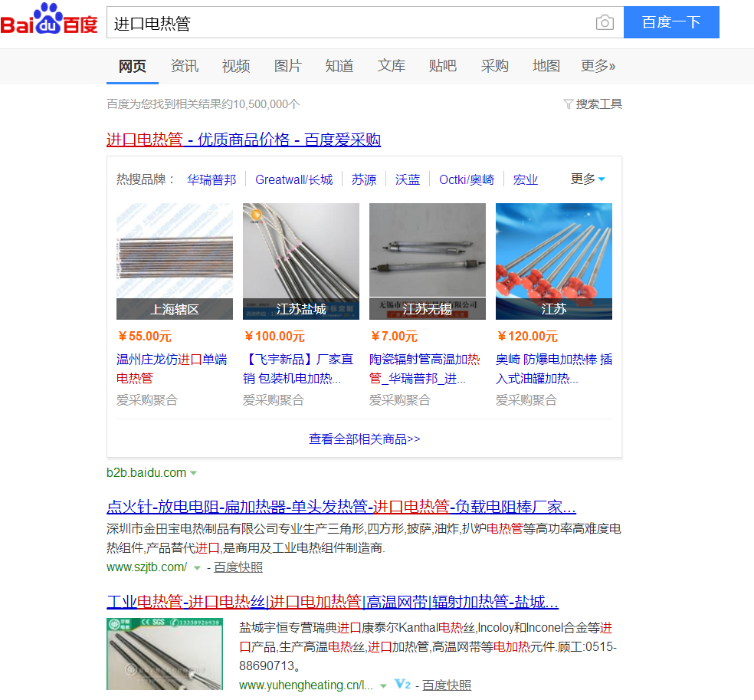Click the search tools filter icon
754x700 pixels.
pyautogui.click(x=568, y=104)
